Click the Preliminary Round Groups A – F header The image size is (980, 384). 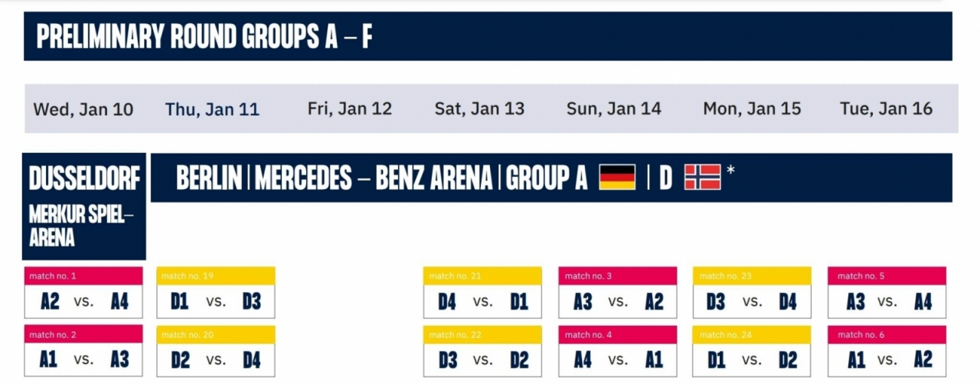point(488,36)
